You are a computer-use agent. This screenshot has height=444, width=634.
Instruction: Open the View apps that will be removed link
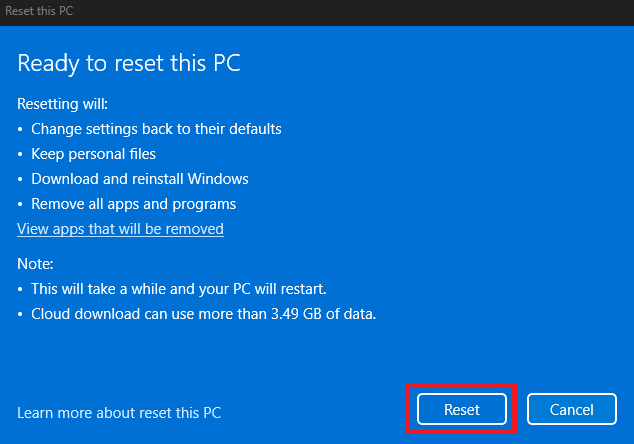[120, 229]
